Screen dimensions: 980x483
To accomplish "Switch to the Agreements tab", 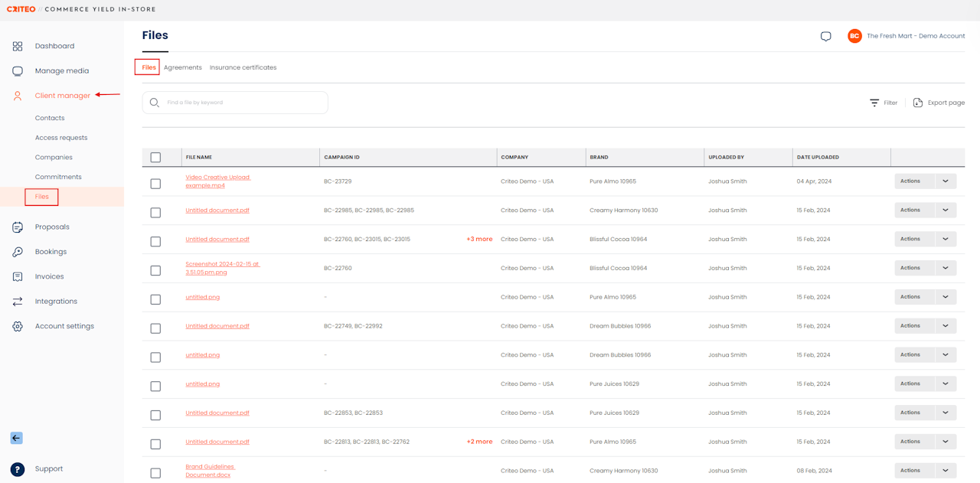I will [182, 67].
